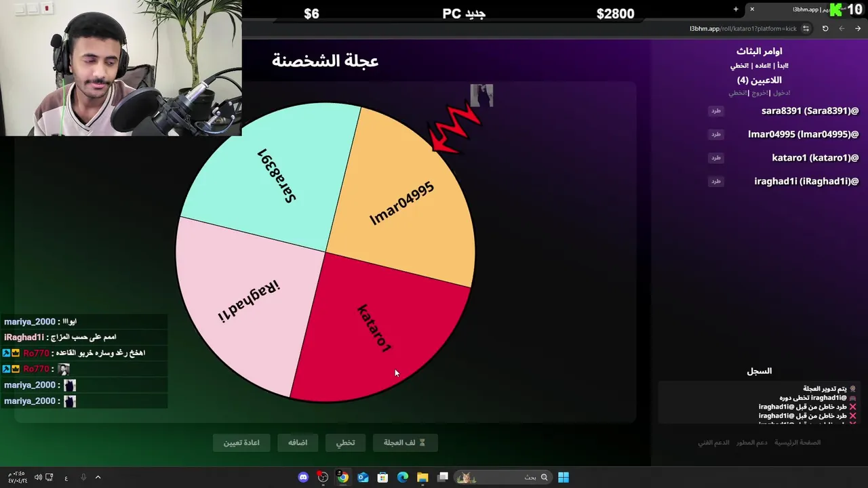Click the اضافه add button
The height and width of the screenshot is (488, 868).
tap(298, 443)
